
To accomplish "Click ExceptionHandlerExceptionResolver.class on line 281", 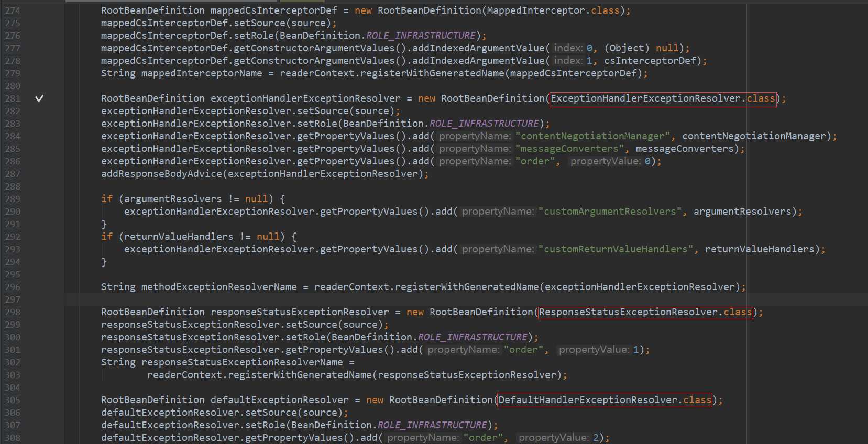I will pyautogui.click(x=663, y=98).
